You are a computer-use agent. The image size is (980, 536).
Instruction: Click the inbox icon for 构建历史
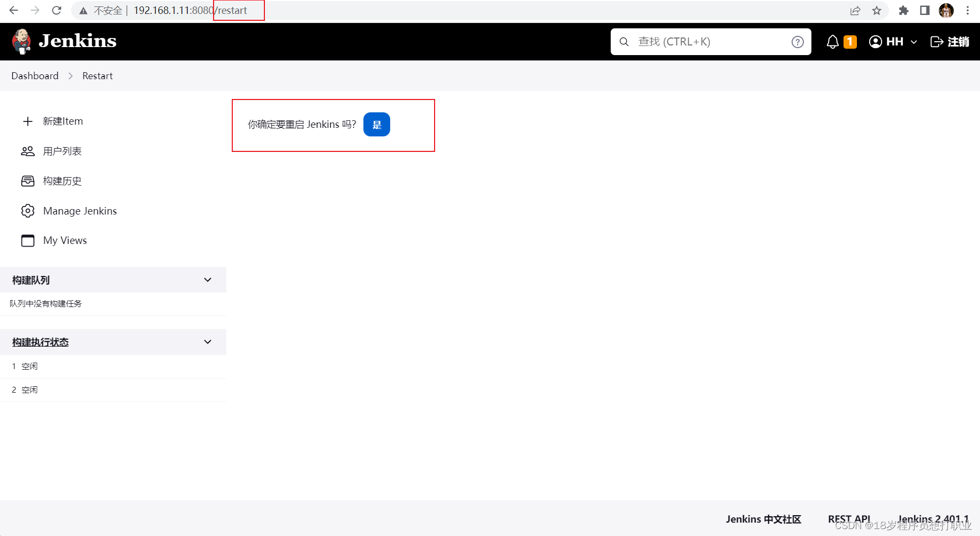[28, 181]
